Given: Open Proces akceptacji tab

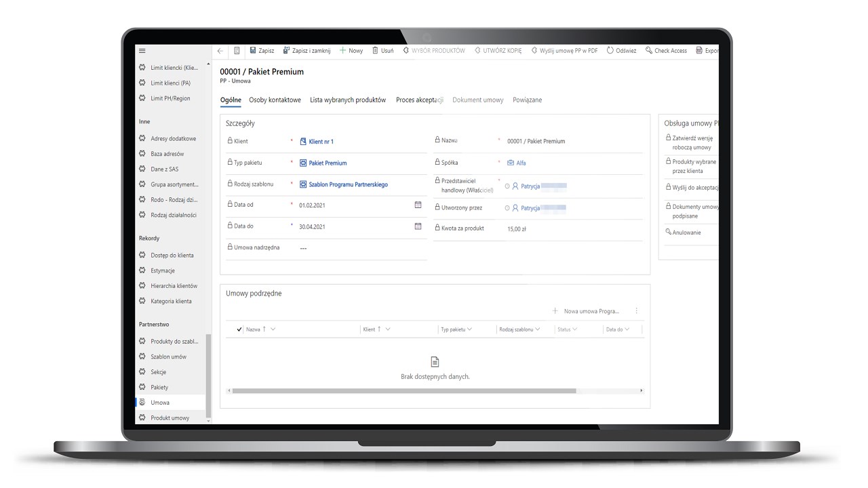Looking at the screenshot, I should click(x=420, y=100).
